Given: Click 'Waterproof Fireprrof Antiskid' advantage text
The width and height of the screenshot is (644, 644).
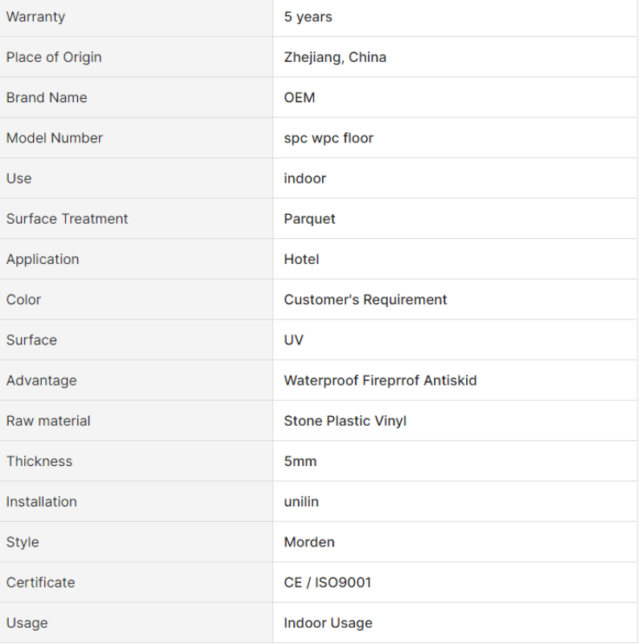Looking at the screenshot, I should (380, 381).
